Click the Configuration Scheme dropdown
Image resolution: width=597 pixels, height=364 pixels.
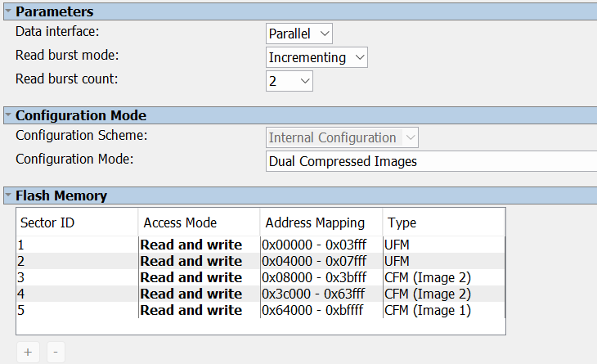[x=343, y=137]
